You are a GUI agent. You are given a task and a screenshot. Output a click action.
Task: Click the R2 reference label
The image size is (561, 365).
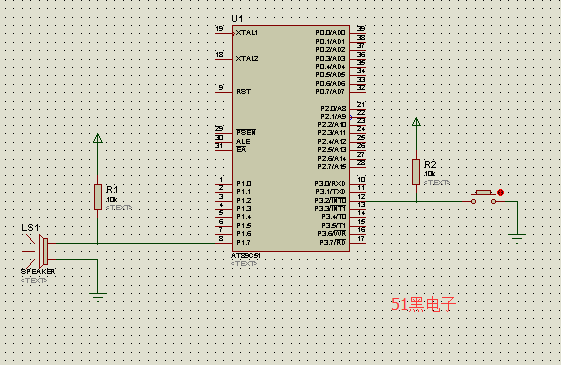coord(430,164)
